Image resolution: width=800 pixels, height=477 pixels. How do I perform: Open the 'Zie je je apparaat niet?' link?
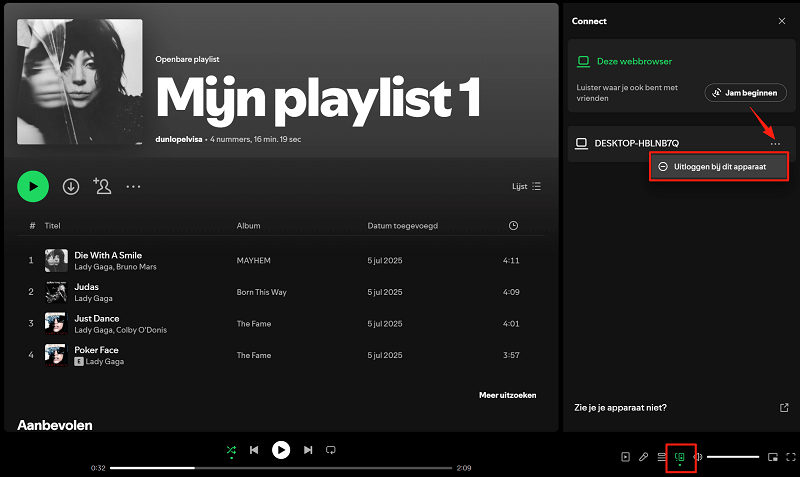[620, 408]
